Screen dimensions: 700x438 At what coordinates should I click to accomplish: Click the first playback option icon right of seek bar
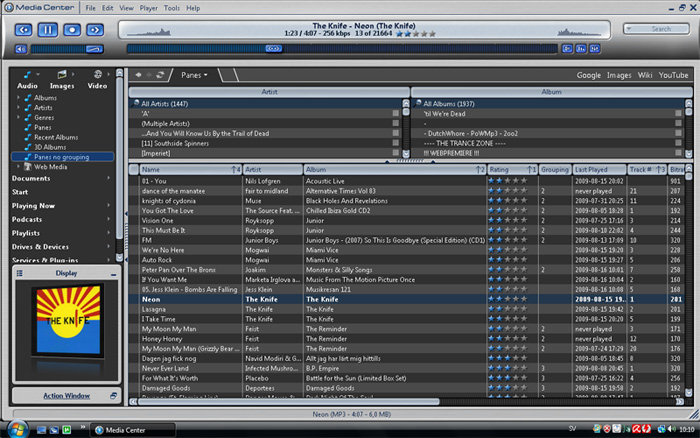567,49
